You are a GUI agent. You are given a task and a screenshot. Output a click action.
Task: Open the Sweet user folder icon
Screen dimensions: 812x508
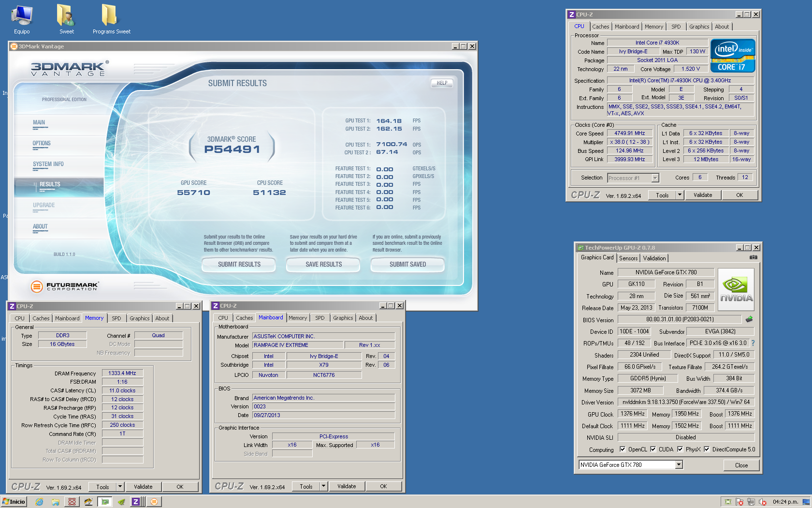[66, 19]
